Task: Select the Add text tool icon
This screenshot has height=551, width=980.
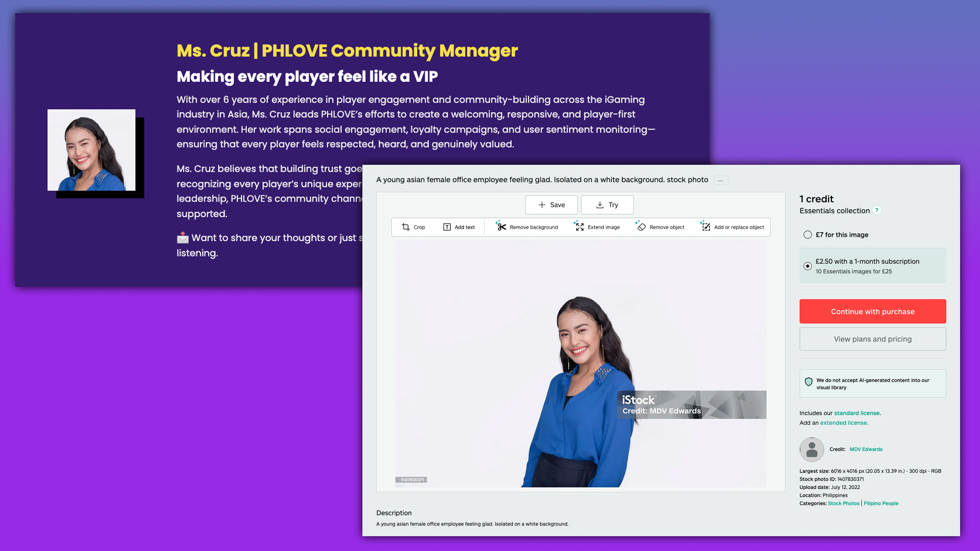Action: (x=447, y=227)
